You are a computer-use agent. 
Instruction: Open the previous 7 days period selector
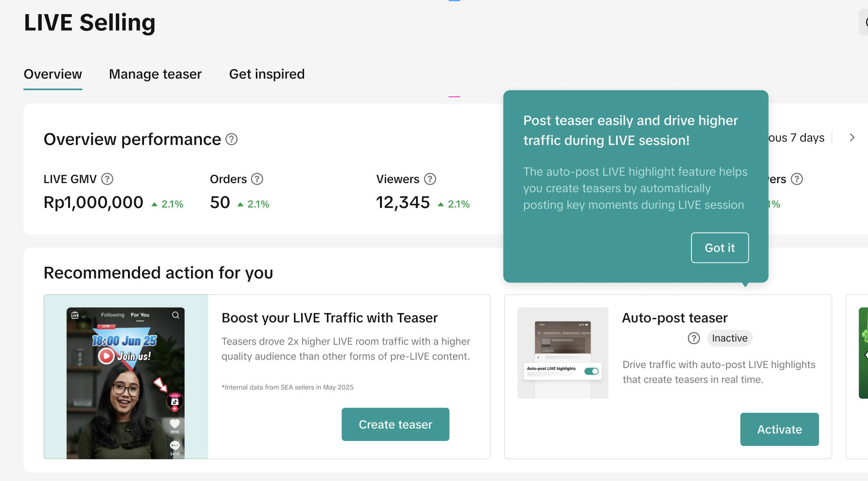797,138
